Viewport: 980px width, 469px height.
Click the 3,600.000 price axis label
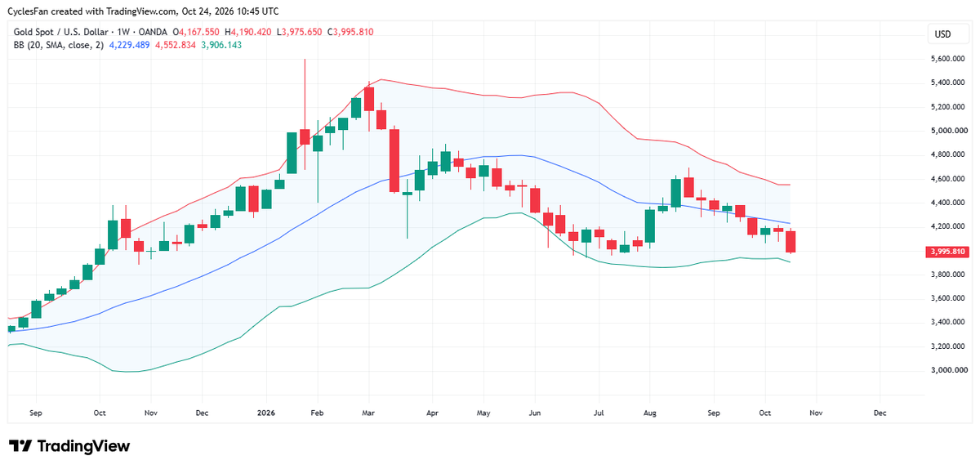click(949, 298)
